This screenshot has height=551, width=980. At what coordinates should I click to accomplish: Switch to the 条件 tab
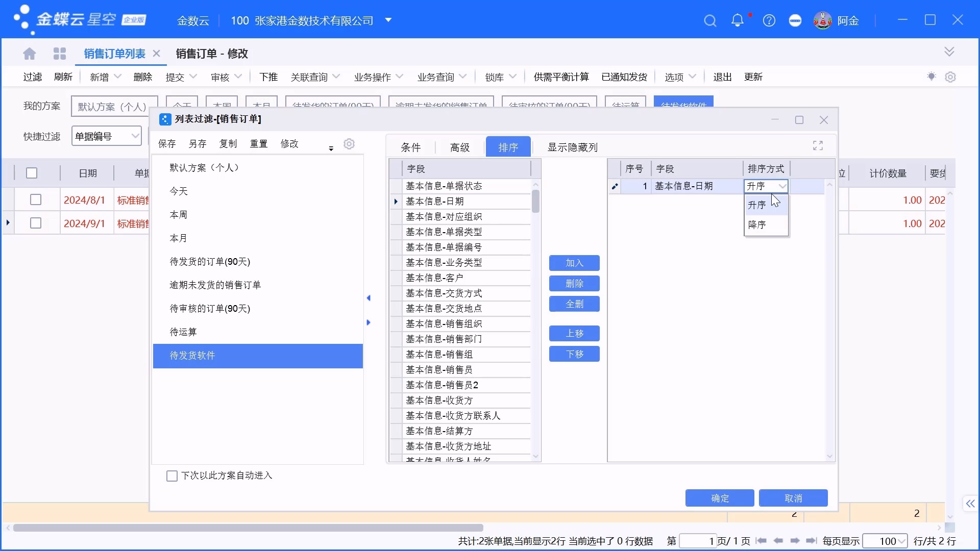coord(411,147)
